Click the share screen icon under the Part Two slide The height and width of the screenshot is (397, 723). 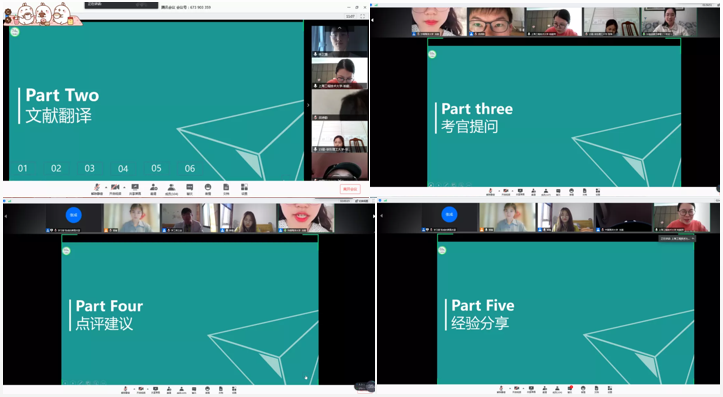click(x=135, y=187)
